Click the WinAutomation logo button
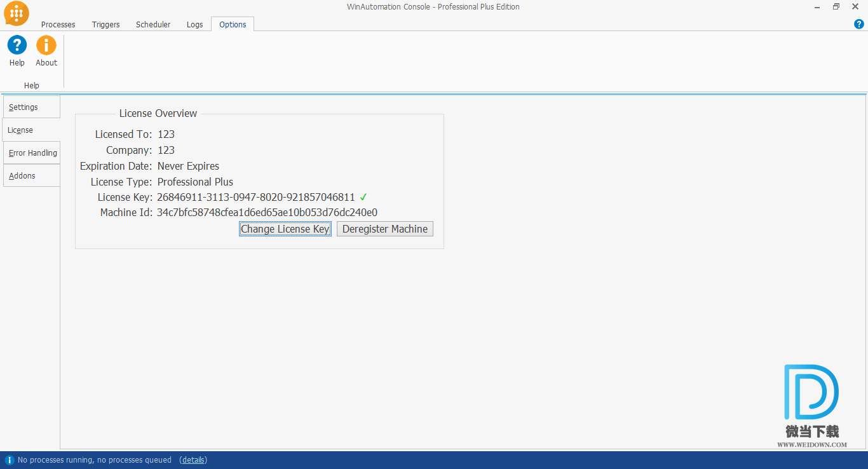Image resolution: width=868 pixels, height=469 pixels. tap(17, 13)
